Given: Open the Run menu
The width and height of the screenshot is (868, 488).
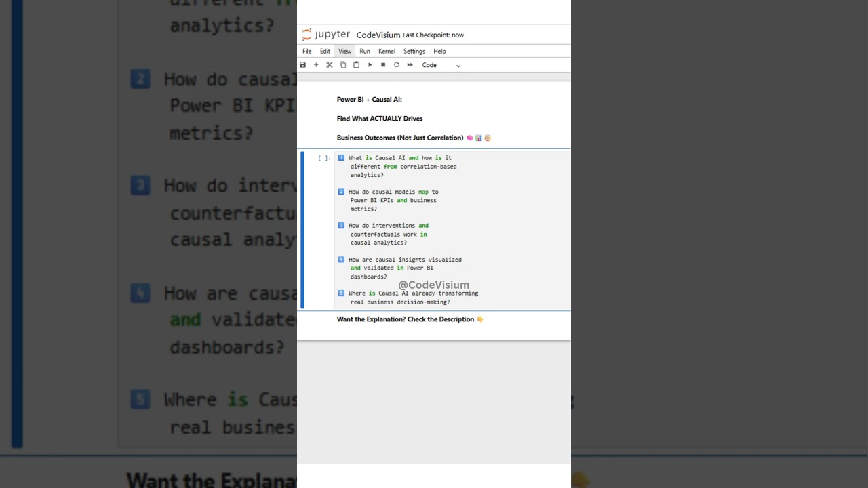Looking at the screenshot, I should click(365, 51).
